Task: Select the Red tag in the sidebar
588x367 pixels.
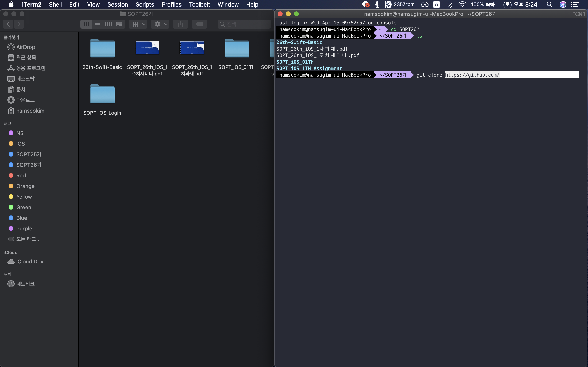Action: click(21, 176)
